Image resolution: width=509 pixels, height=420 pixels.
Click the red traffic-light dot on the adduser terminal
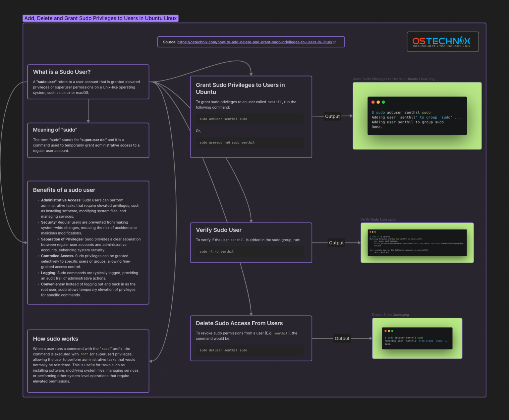[x=373, y=102]
